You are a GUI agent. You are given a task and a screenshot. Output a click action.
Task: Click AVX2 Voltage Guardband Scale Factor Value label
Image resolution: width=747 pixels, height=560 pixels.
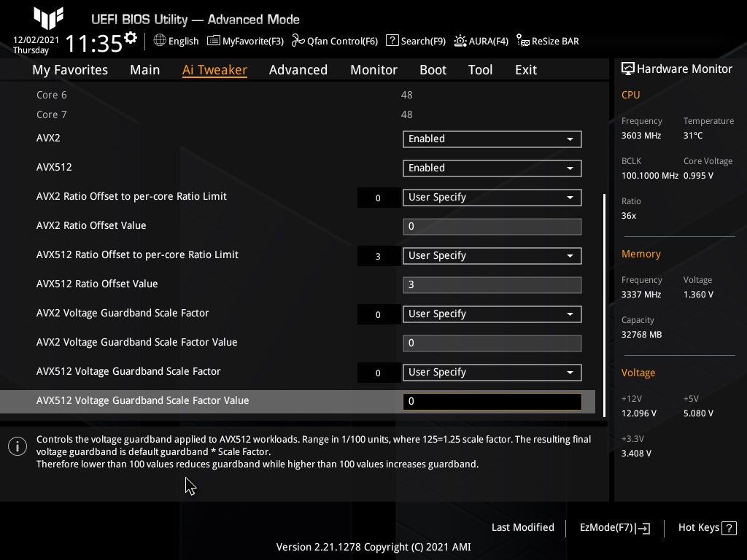136,342
